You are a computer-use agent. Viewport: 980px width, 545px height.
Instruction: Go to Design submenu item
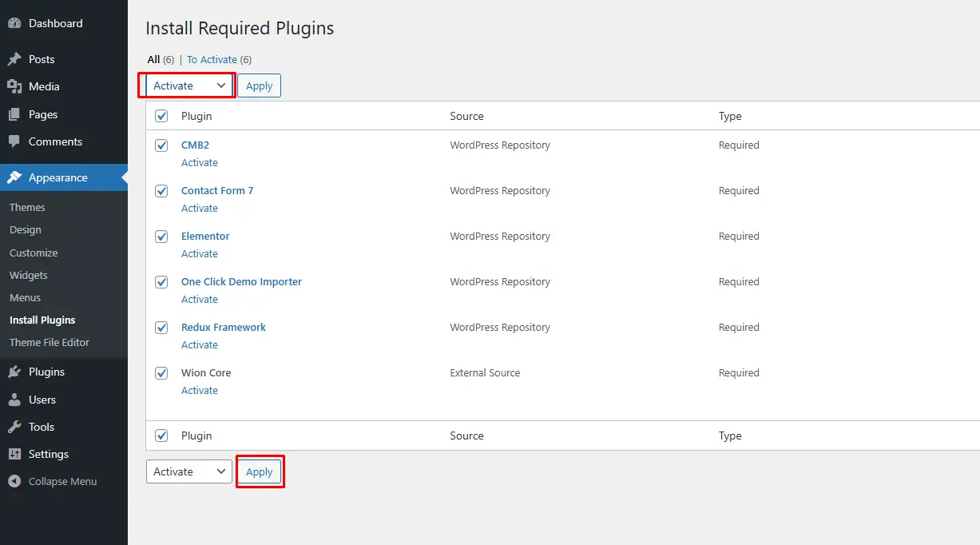(26, 229)
